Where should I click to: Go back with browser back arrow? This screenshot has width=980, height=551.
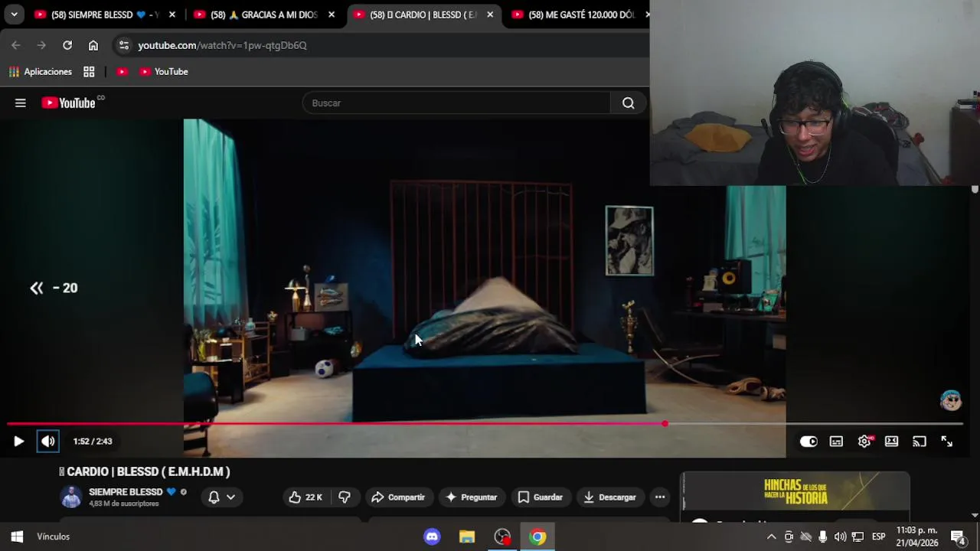click(x=16, y=45)
